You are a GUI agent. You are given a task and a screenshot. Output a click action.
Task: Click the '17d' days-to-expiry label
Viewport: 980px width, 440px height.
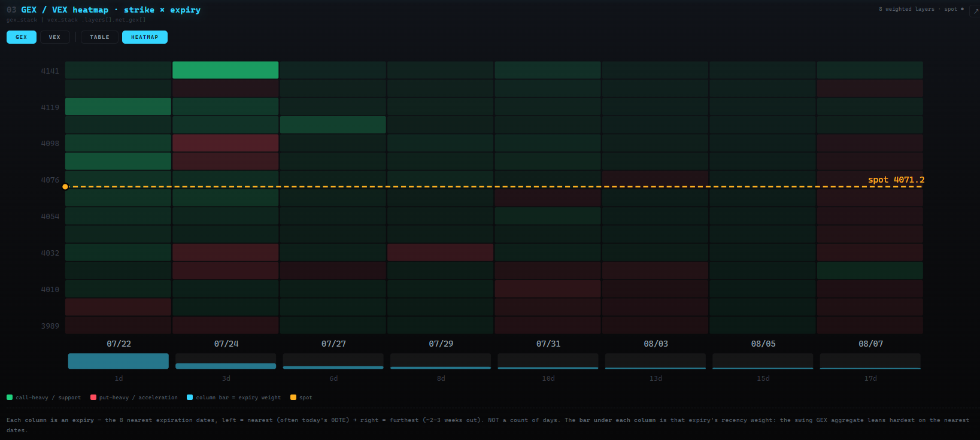(x=870, y=378)
